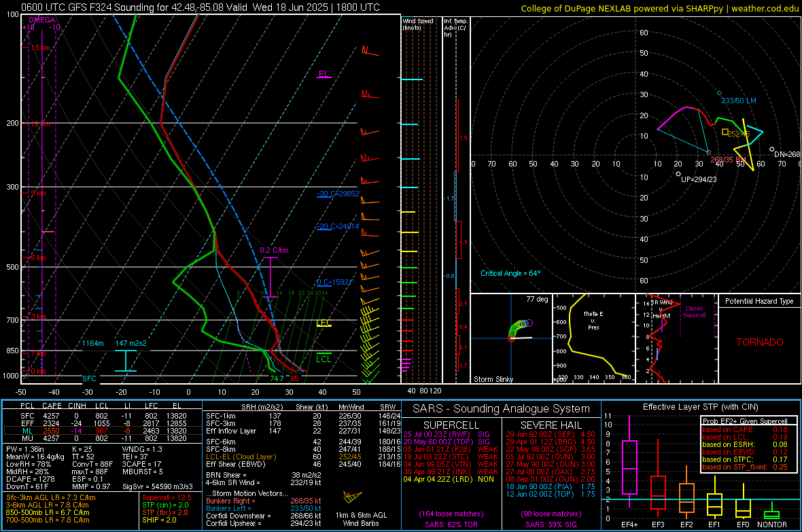Click the (164 loose matches) text
The image size is (802, 532).
click(451, 514)
